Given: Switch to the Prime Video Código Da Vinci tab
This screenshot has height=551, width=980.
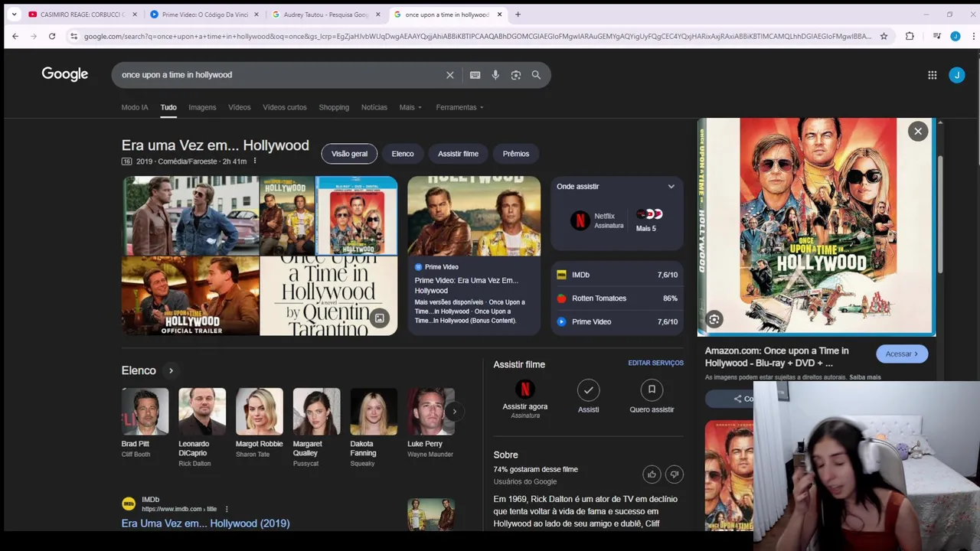Looking at the screenshot, I should (x=204, y=15).
